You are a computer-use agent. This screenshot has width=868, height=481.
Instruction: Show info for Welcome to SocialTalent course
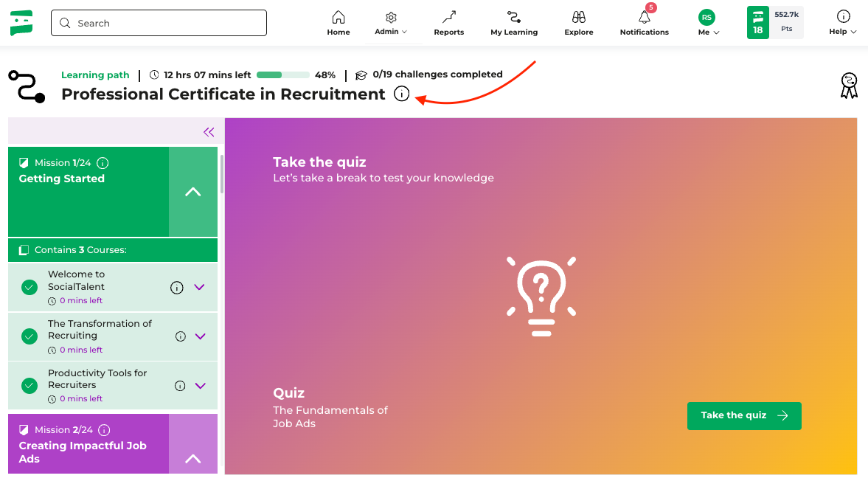pyautogui.click(x=177, y=288)
